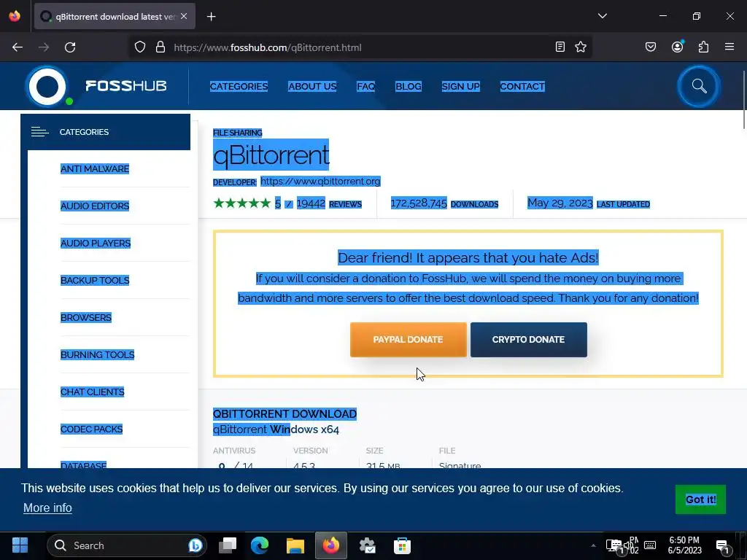Reload the current page
Viewport: 747px width, 560px height.
click(70, 47)
